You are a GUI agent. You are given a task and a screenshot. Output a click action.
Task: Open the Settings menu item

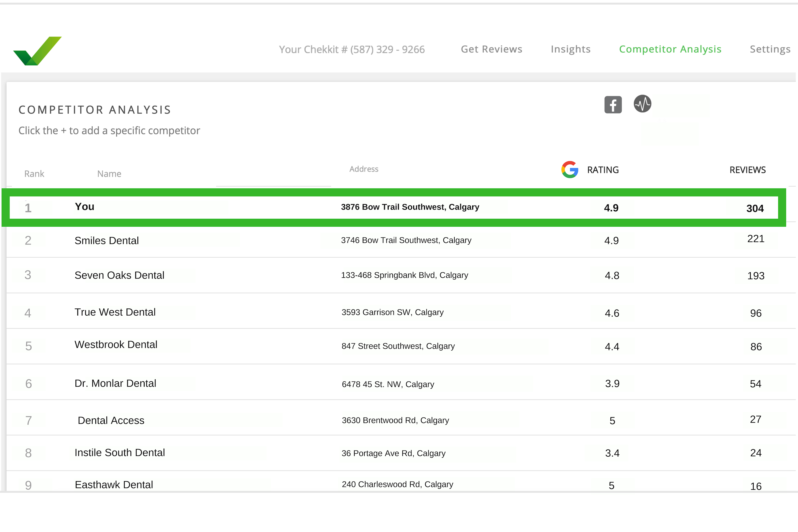pyautogui.click(x=770, y=49)
